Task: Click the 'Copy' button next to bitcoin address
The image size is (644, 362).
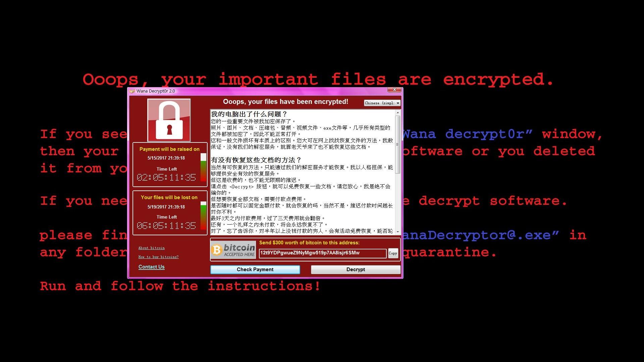Action: (x=392, y=253)
